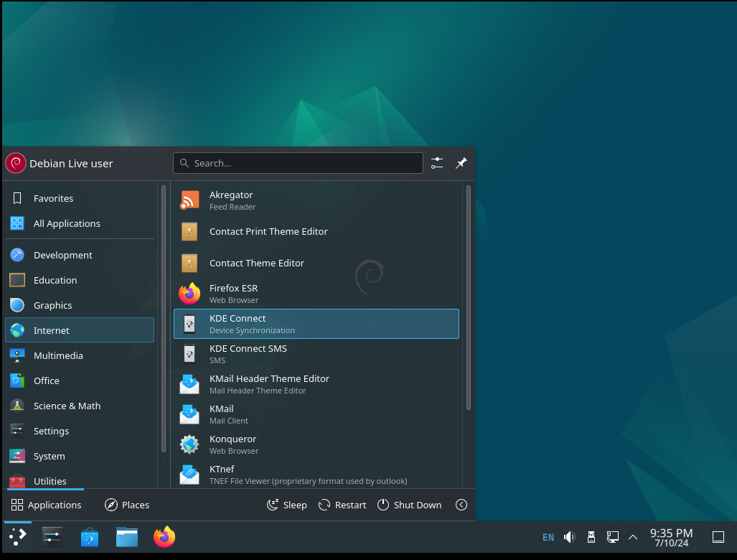Open the Utilities category
This screenshot has width=737, height=560.
(80, 480)
